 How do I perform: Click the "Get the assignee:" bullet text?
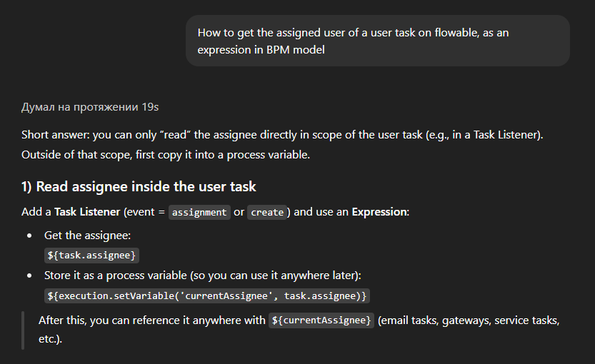click(x=88, y=235)
